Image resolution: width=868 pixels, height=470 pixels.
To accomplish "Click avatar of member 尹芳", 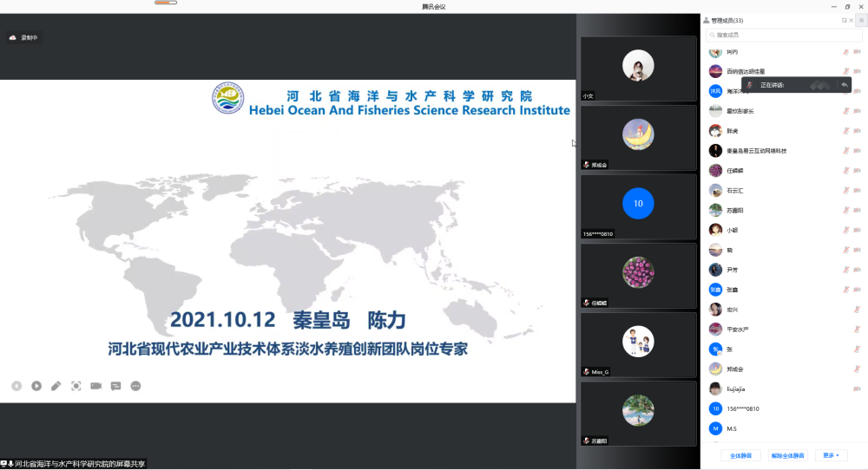I will point(716,270).
